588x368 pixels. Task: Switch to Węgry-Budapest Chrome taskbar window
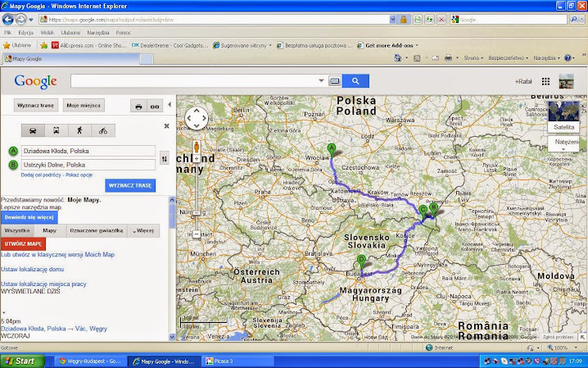click(x=90, y=361)
